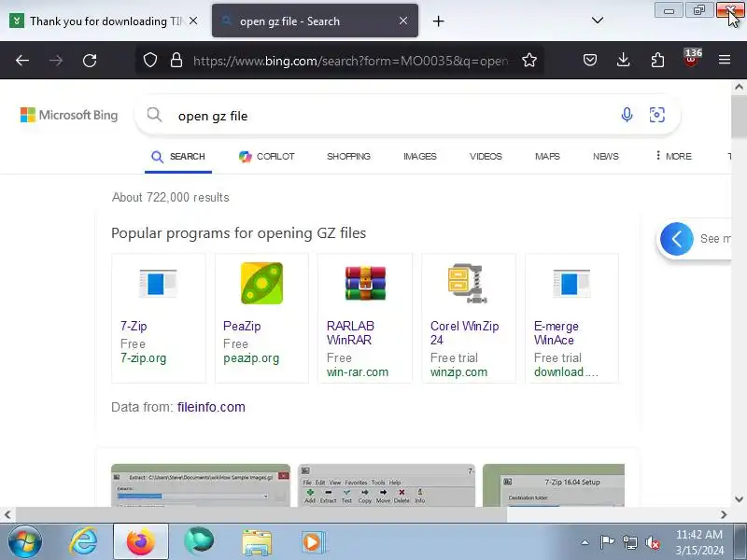Expand the list all tabs chevron

click(598, 21)
